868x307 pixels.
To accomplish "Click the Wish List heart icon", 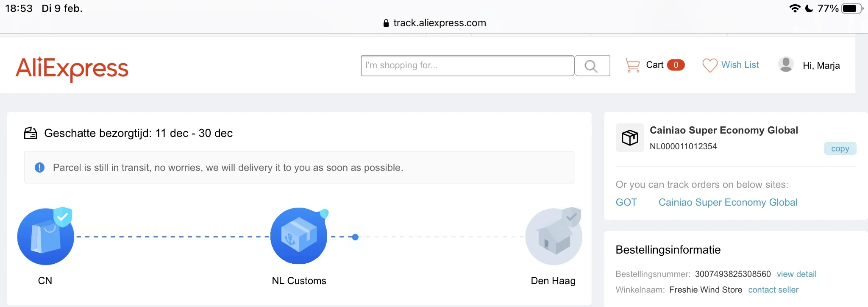I will tap(709, 65).
